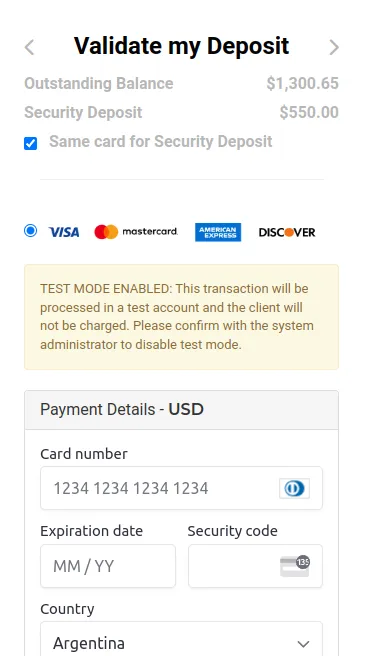Click the CVC card icon in Security code

[295, 566]
